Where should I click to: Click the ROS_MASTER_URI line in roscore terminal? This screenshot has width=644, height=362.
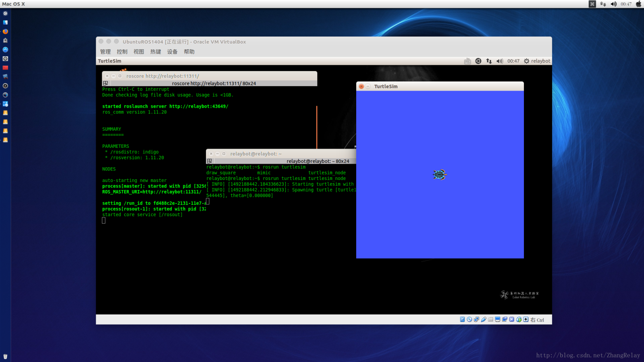click(x=151, y=192)
